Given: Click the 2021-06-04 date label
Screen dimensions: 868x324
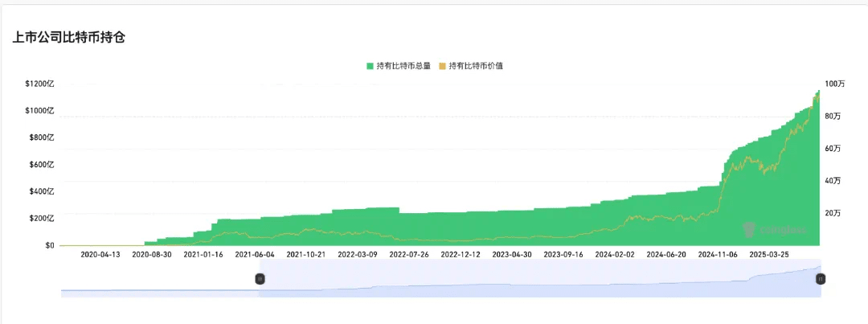Looking at the screenshot, I should point(255,254).
